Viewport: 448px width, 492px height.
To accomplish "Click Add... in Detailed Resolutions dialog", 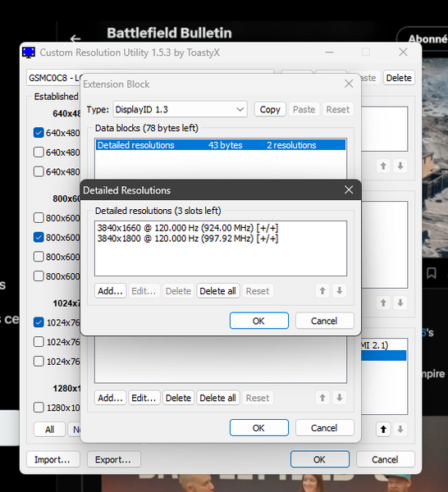I will coord(110,291).
